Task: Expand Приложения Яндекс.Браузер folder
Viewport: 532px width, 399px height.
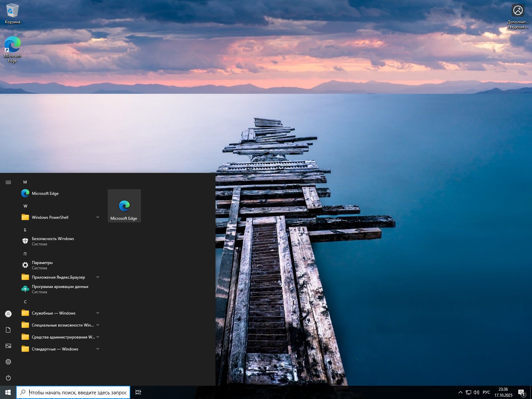Action: (60, 277)
